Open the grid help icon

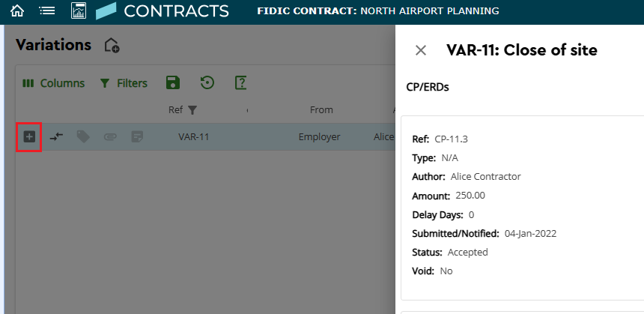pyautogui.click(x=241, y=83)
